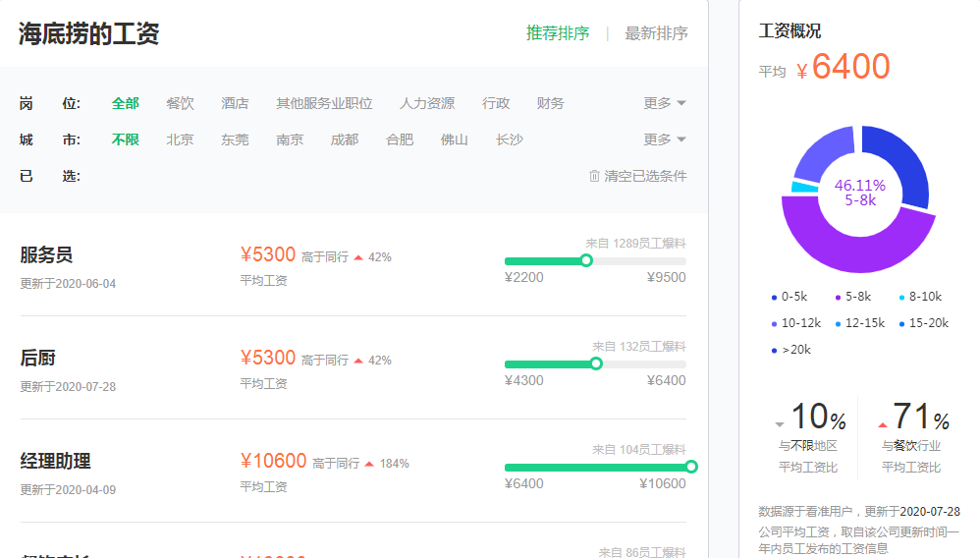Filter positions by 人力资源
Image resolution: width=980 pixels, height=558 pixels.
click(427, 103)
